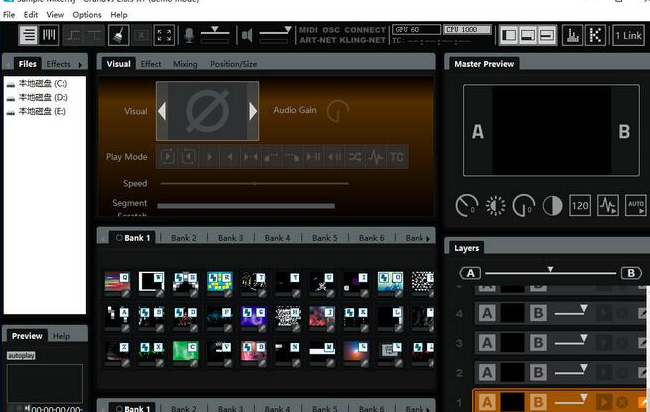The width and height of the screenshot is (650, 412).
Task: Open the spectrum analyzer bars icon
Action: tap(573, 35)
